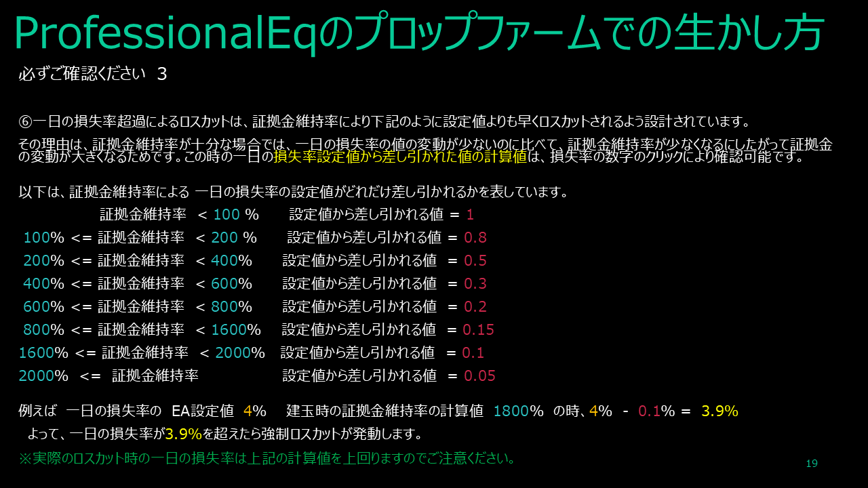The image size is (868, 488).
Task: Click the red deduction value "0.15"
Action: (x=478, y=330)
